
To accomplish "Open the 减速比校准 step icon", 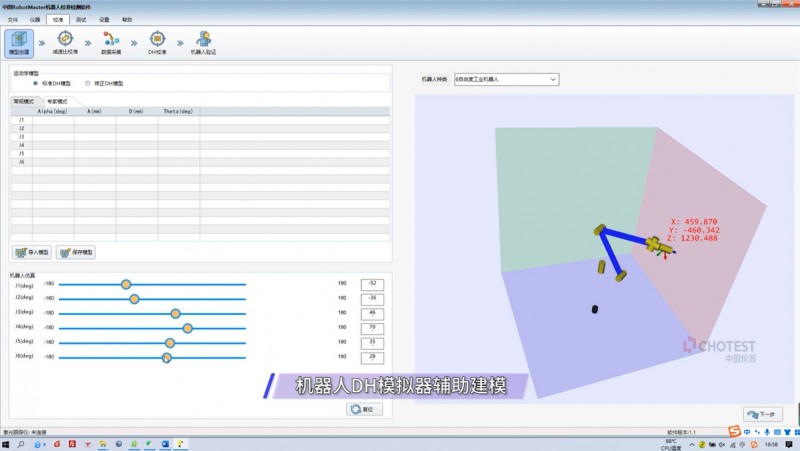I will pos(65,41).
